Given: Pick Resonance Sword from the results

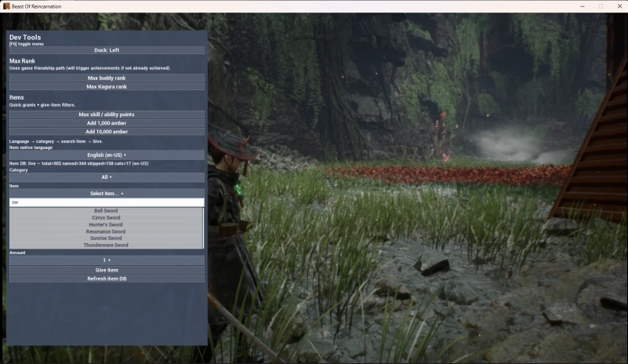Looking at the screenshot, I should (106, 231).
